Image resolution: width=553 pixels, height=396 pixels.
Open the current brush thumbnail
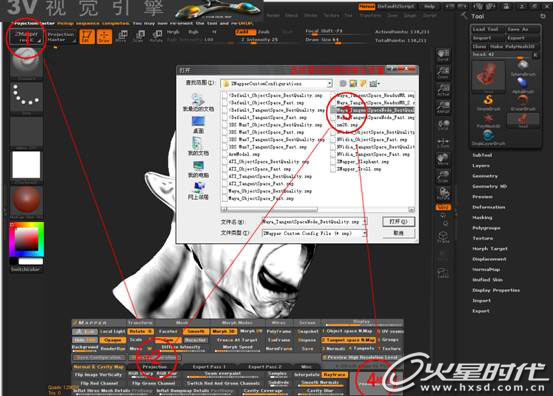point(26,63)
